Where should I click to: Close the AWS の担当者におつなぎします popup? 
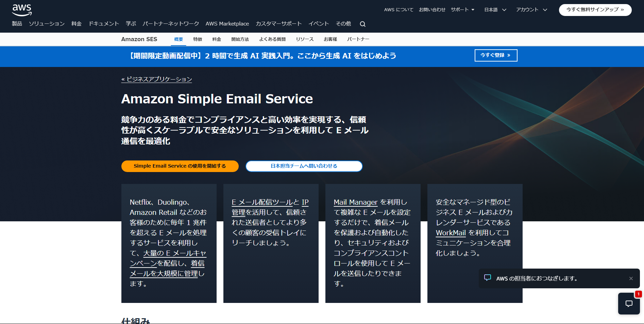(x=631, y=278)
